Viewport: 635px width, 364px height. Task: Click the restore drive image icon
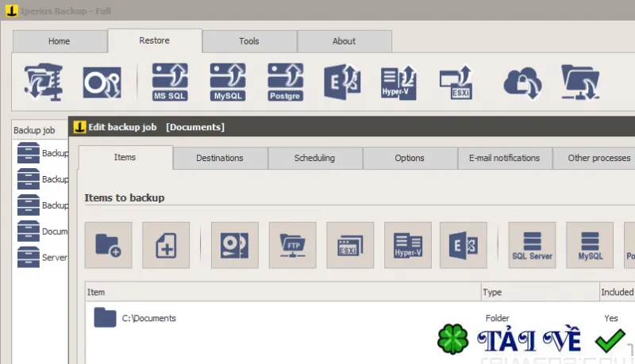(x=102, y=82)
